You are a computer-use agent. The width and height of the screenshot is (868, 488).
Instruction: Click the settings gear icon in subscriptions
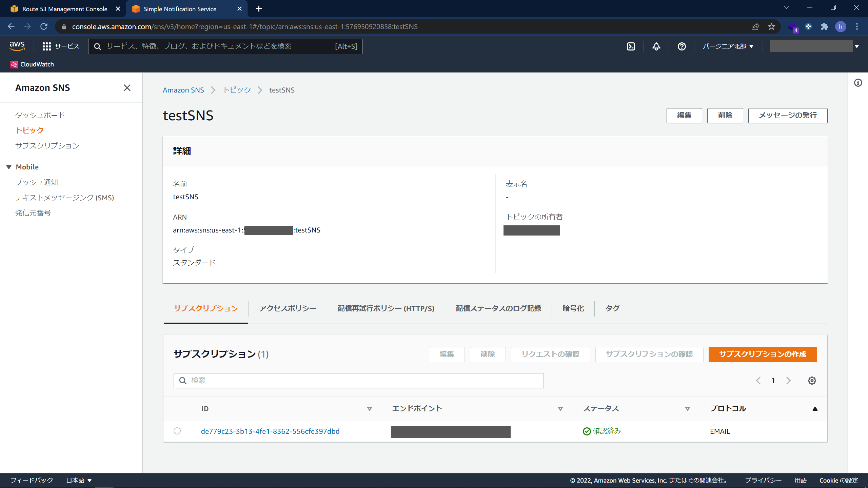812,380
